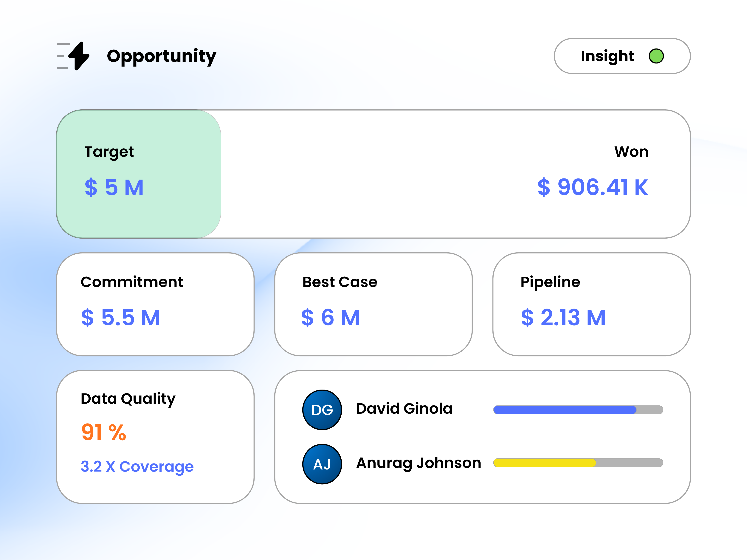This screenshot has width=747, height=560.
Task: Click the 3.2 X Coverage link
Action: [137, 466]
